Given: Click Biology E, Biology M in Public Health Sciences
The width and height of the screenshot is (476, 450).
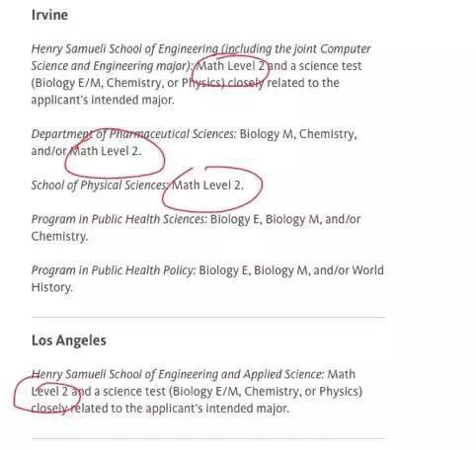Looking at the screenshot, I should point(266,219).
